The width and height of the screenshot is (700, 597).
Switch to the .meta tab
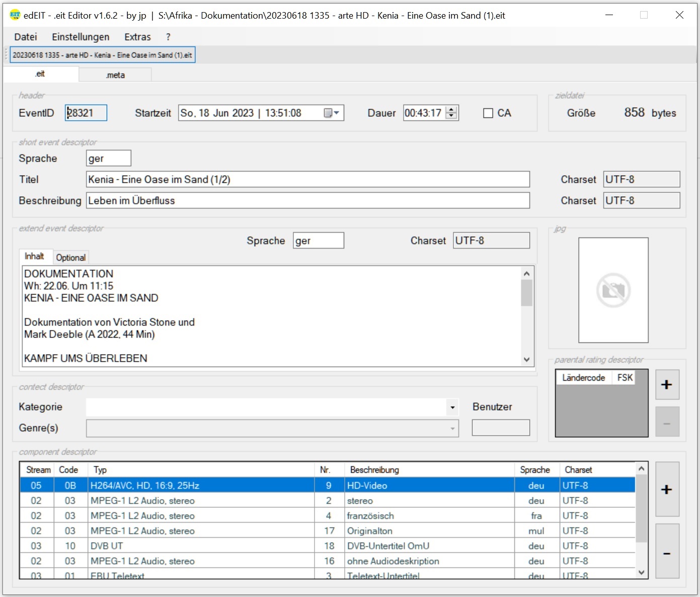[115, 75]
